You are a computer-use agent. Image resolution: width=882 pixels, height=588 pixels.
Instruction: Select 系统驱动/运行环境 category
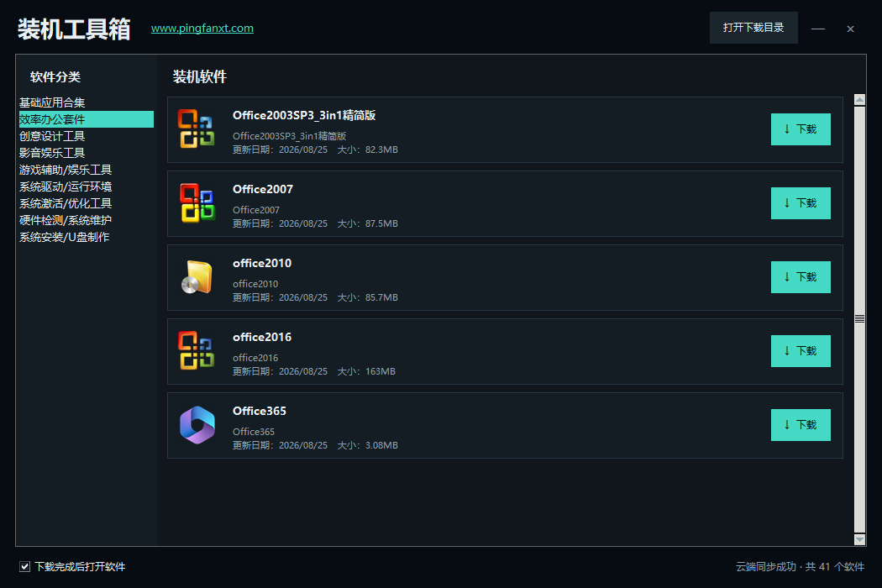point(86,186)
